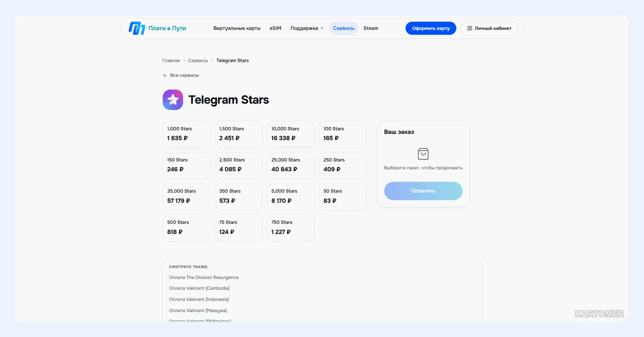Image resolution: width=644 pixels, height=337 pixels.
Task: Click the Telegram Stars star icon
Action: [x=173, y=100]
